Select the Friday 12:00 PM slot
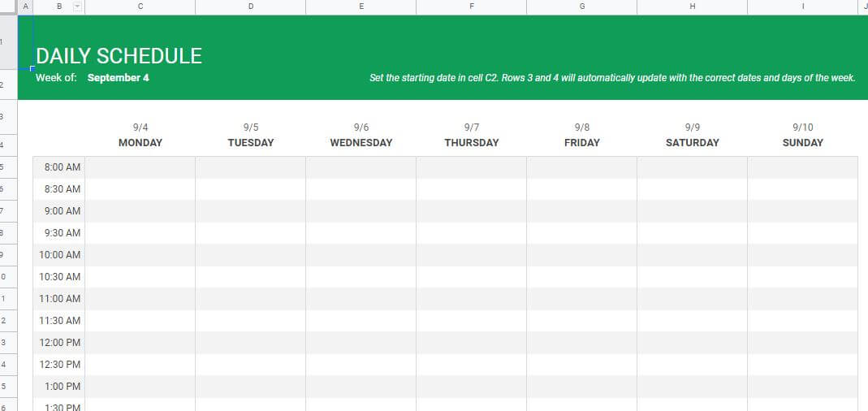868x411 pixels. (x=582, y=342)
